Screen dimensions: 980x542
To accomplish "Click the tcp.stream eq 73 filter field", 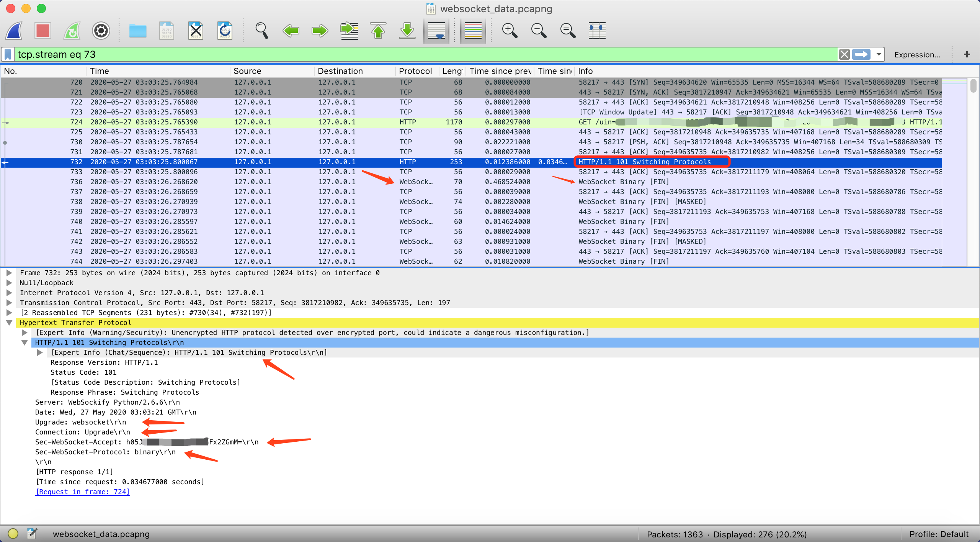I will tap(421, 54).
